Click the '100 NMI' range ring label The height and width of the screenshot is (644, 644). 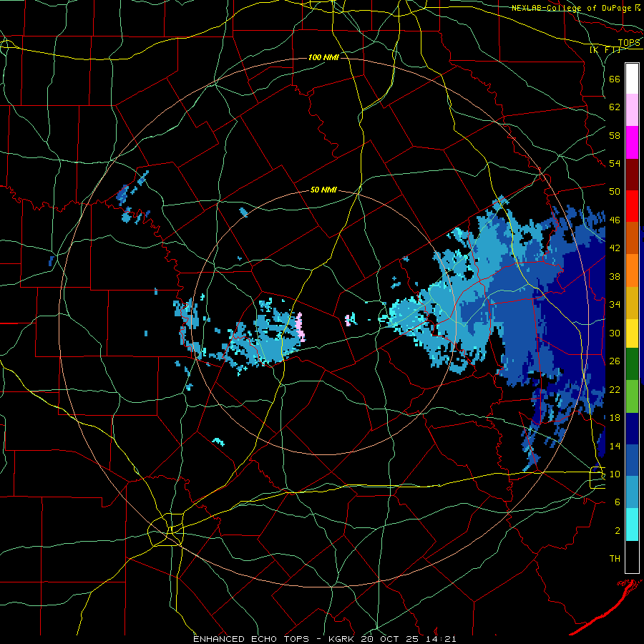pyautogui.click(x=323, y=57)
